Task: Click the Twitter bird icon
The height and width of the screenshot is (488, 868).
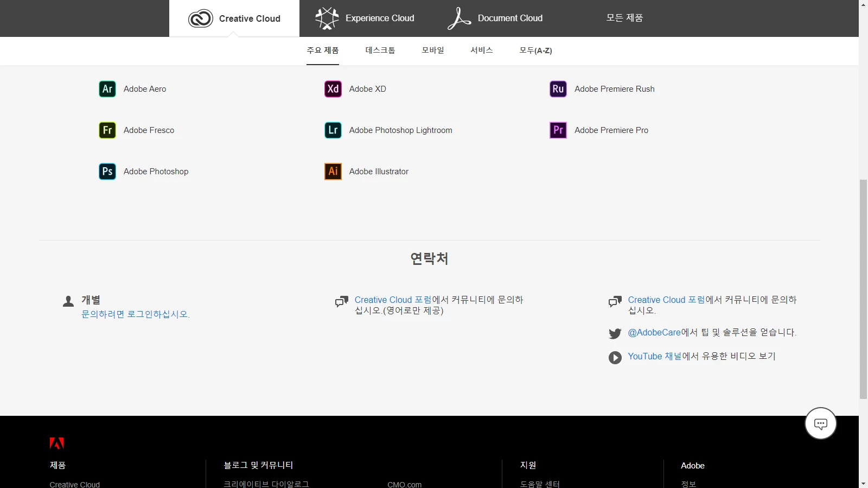Action: (x=615, y=333)
